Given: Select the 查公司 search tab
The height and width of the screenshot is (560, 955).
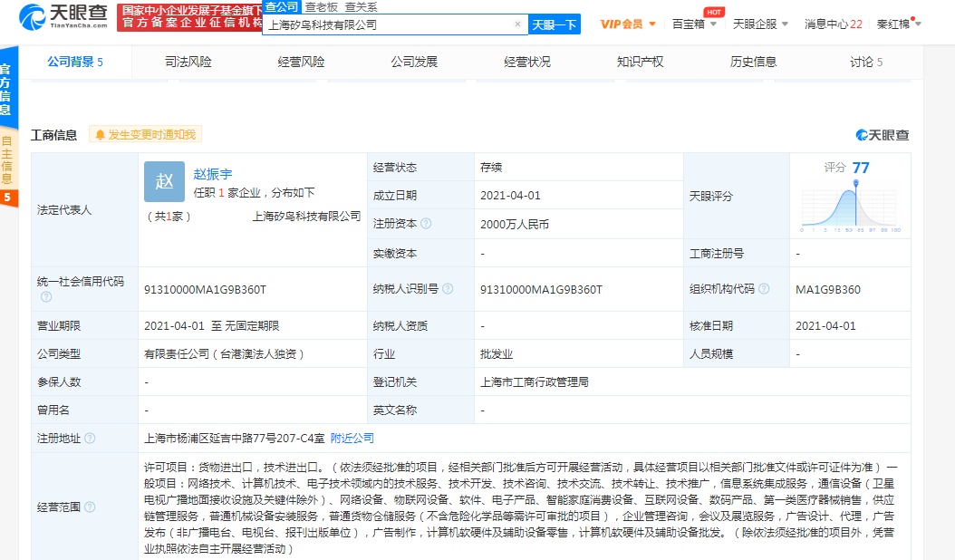Looking at the screenshot, I should pyautogui.click(x=282, y=6).
